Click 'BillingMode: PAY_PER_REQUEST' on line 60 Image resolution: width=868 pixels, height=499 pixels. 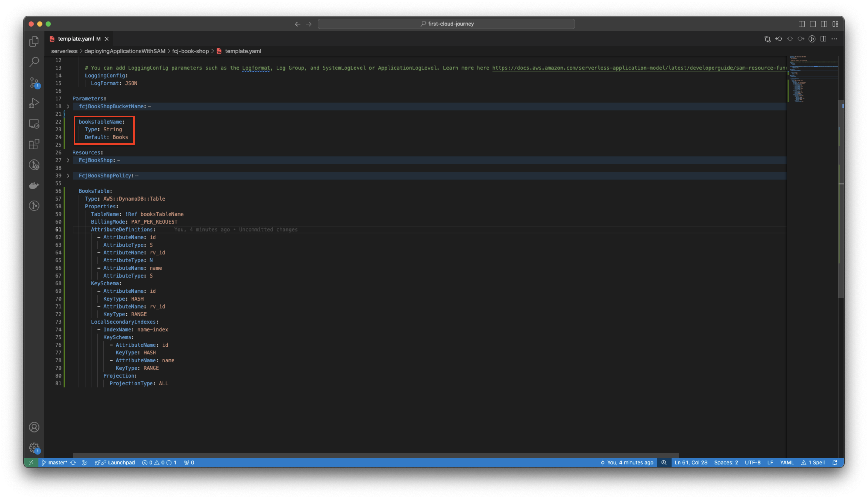tap(134, 222)
